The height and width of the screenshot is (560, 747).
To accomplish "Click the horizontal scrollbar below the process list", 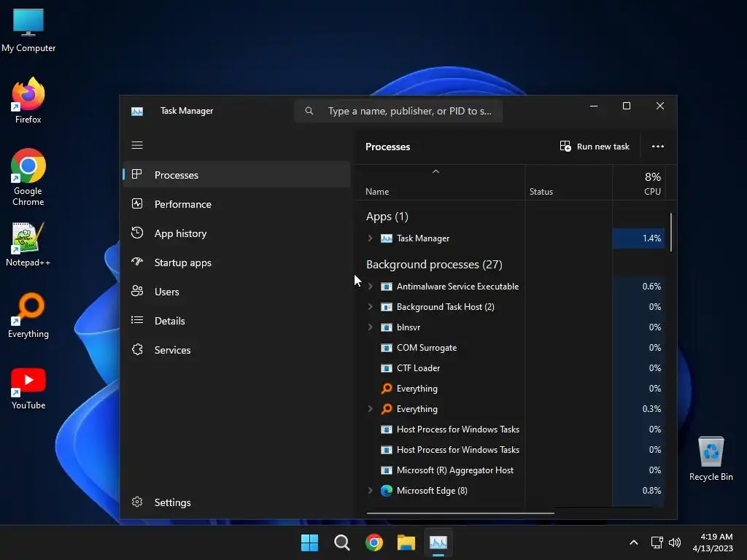I will pos(460,513).
